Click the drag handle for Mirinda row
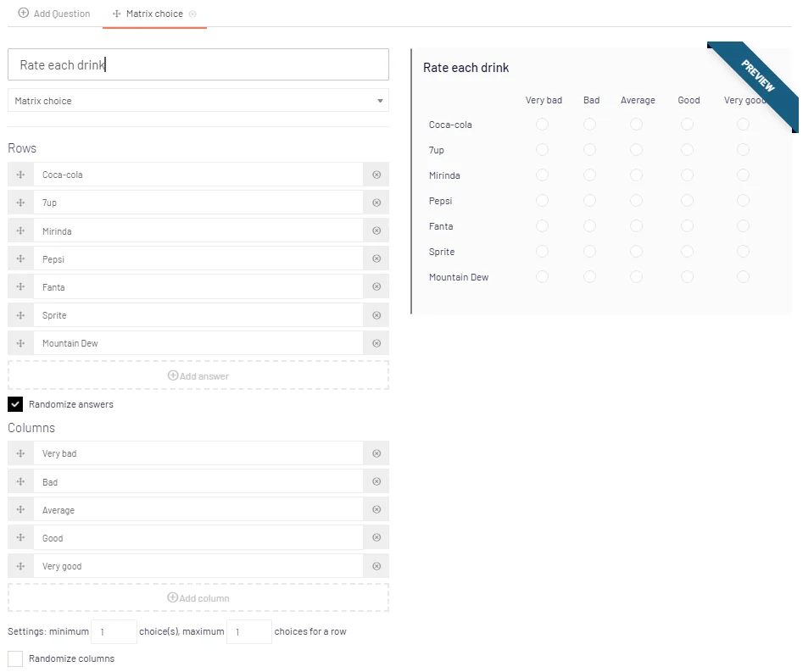 [20, 230]
